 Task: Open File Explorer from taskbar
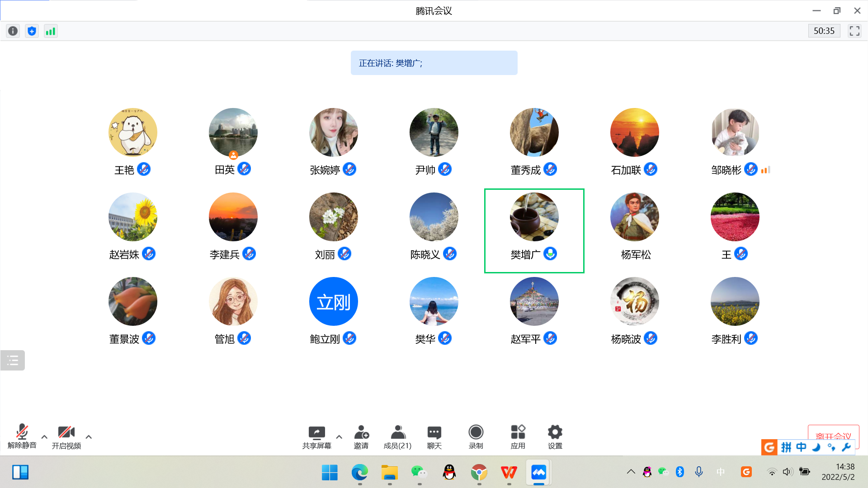tap(389, 473)
